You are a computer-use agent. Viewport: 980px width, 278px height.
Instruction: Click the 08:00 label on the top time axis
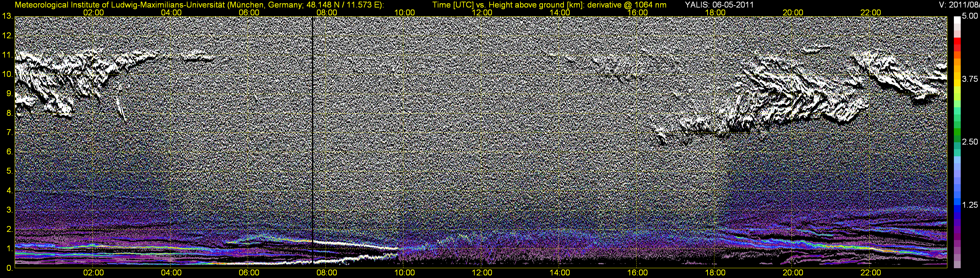(327, 12)
